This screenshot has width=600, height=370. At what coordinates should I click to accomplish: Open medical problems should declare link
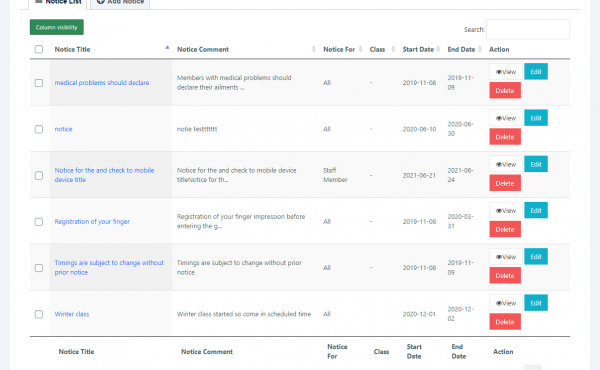tap(102, 83)
